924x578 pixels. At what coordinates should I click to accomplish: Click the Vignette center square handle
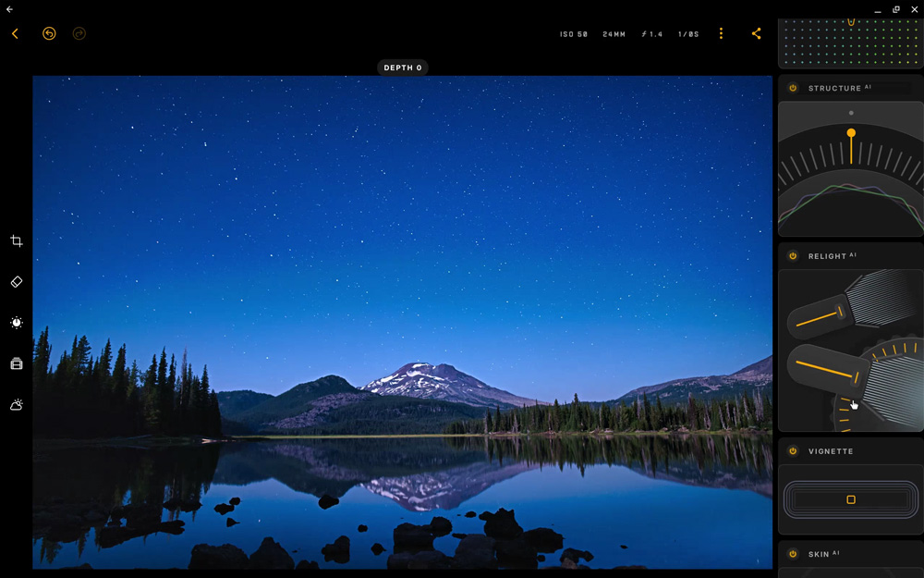click(851, 499)
